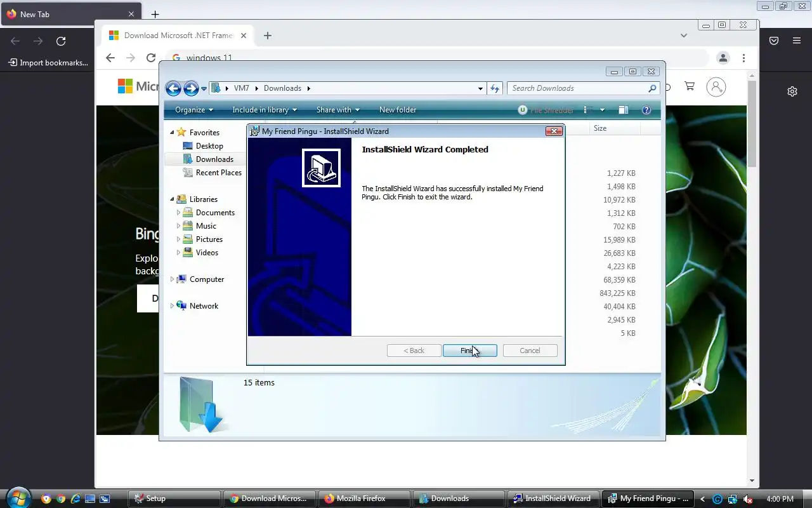Click the refresh button beside Explorer's address bar
Screen dimensions: 812x508
coord(495,88)
